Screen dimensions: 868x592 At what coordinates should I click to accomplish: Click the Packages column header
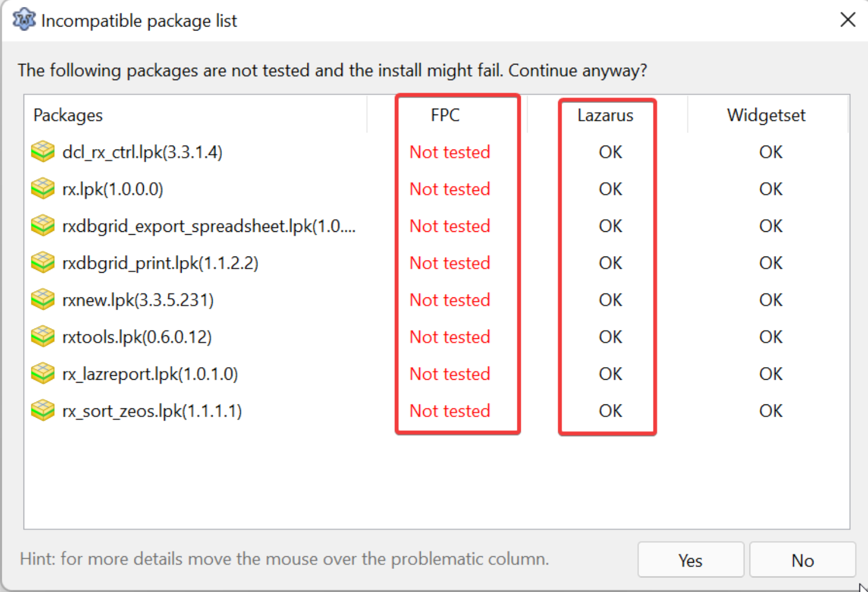(x=68, y=115)
